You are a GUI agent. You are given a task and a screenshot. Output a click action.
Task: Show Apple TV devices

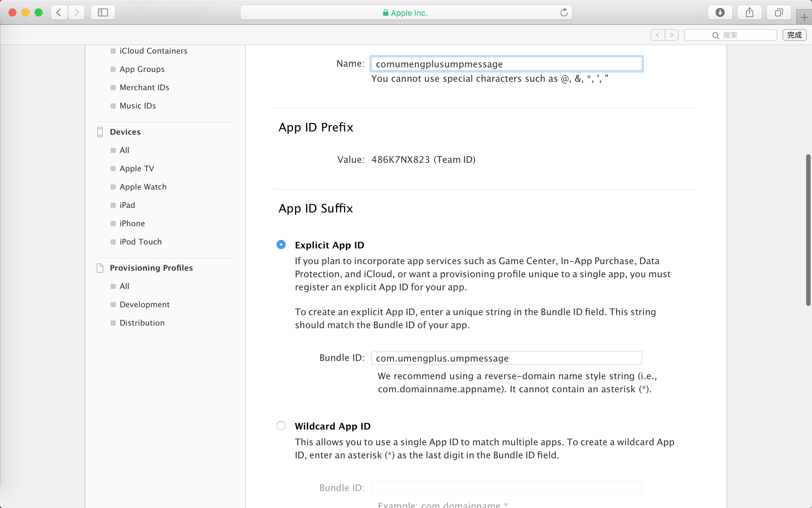click(x=137, y=169)
